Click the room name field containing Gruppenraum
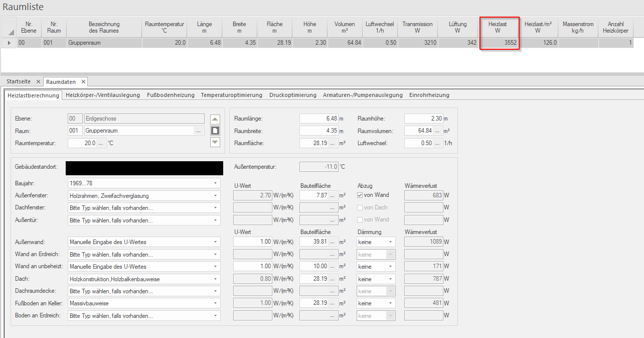644x338 pixels. pyautogui.click(x=139, y=131)
